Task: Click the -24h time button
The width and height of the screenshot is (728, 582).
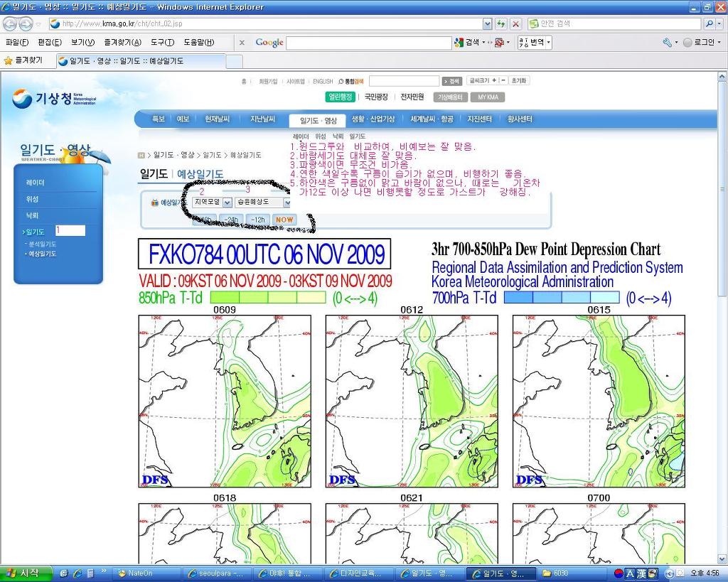Action: [231, 220]
